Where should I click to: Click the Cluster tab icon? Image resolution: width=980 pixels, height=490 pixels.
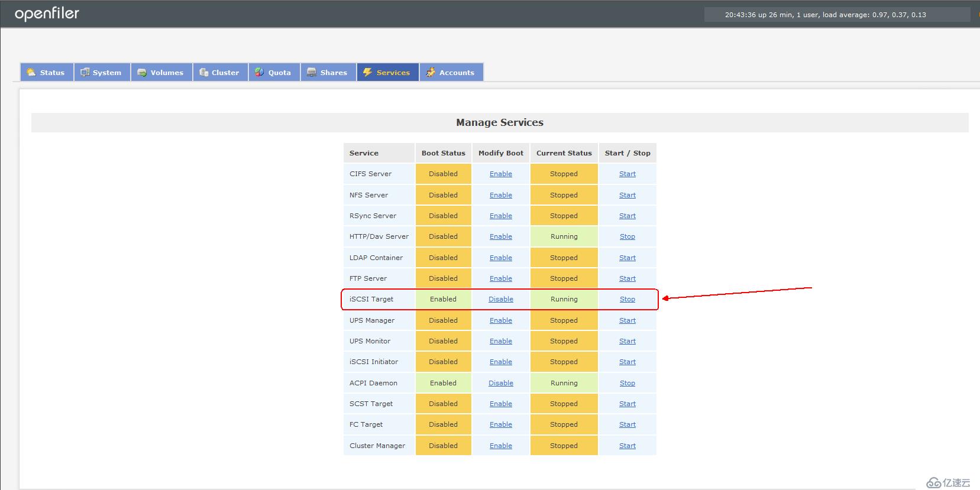tap(203, 72)
